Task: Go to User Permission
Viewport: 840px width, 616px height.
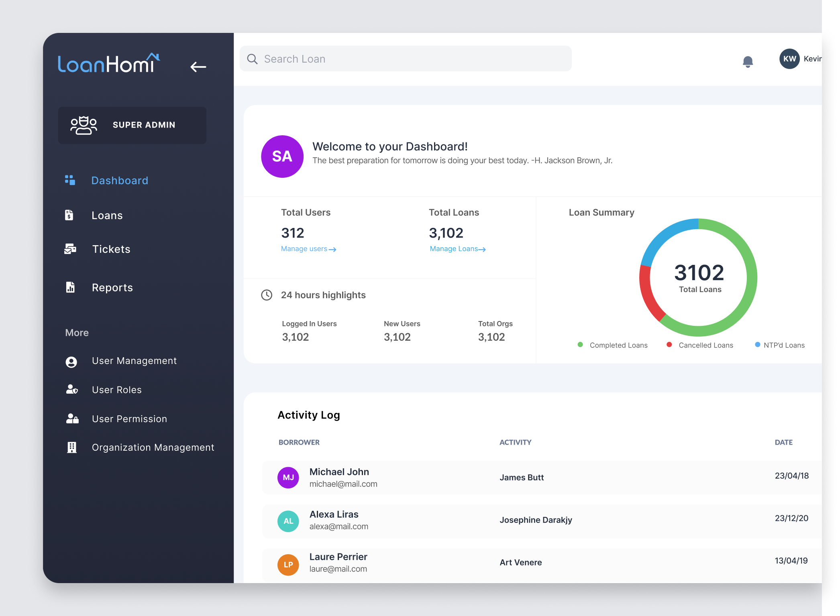Action: (129, 419)
